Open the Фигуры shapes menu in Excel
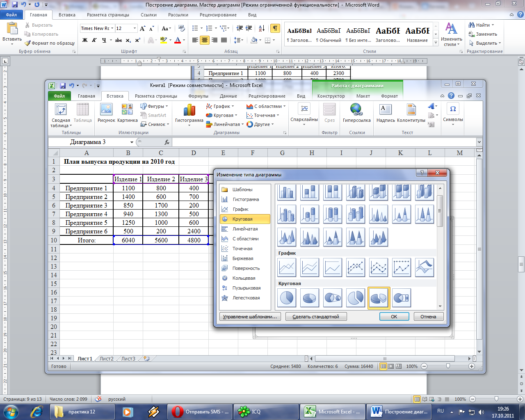The width and height of the screenshot is (525, 420). [154, 106]
